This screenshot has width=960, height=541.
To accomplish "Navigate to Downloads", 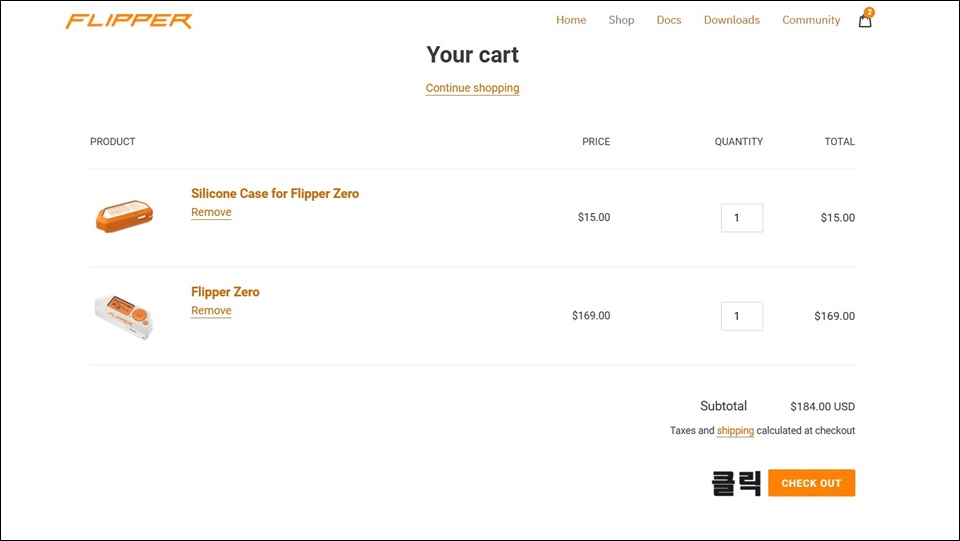I will (x=732, y=20).
